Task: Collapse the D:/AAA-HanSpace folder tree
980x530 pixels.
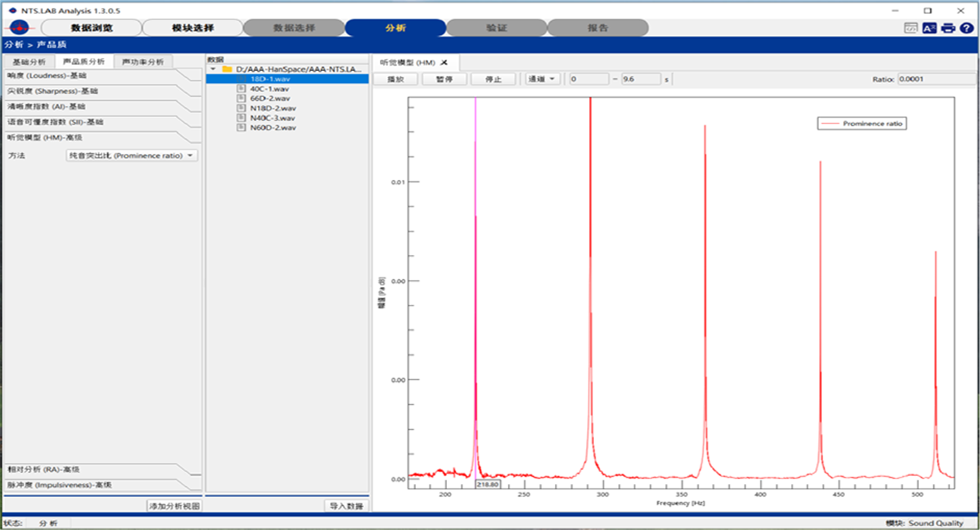Action: coord(213,70)
